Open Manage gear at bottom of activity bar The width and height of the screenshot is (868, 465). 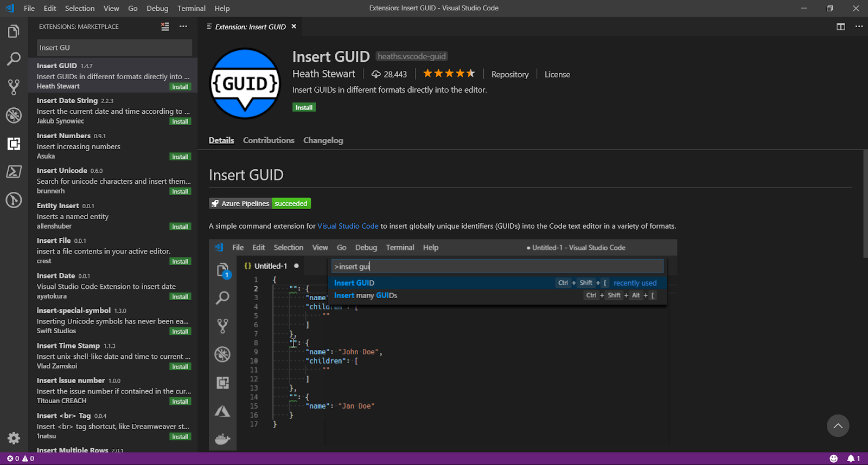click(x=14, y=438)
